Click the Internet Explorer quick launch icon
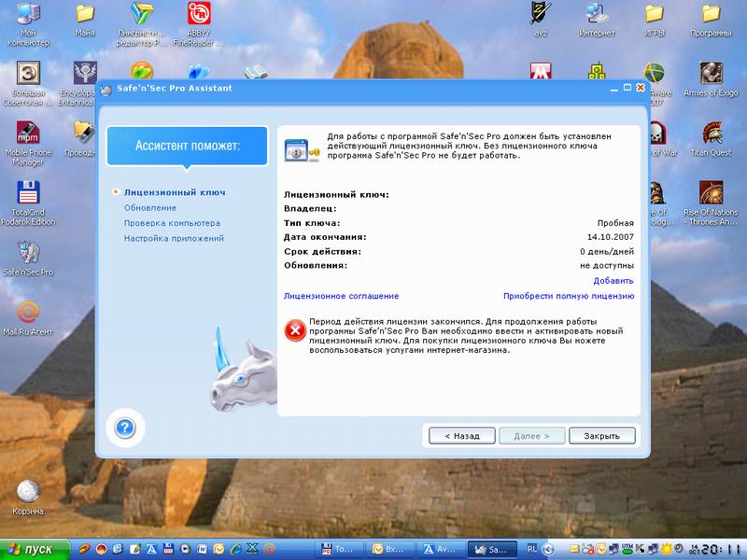This screenshot has width=747, height=560. (x=235, y=550)
